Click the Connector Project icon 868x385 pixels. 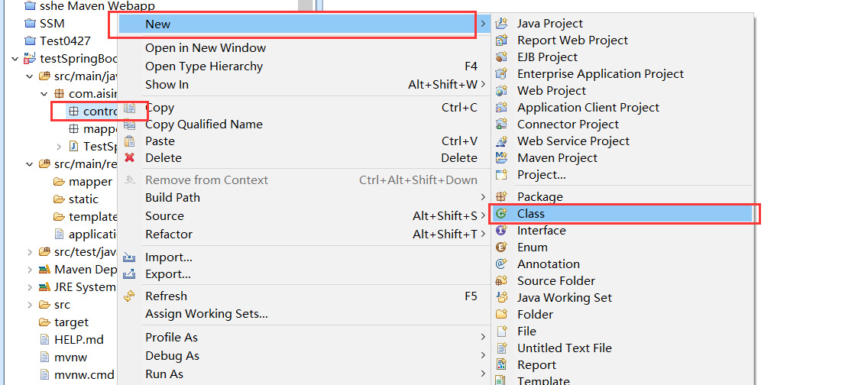pyautogui.click(x=501, y=124)
